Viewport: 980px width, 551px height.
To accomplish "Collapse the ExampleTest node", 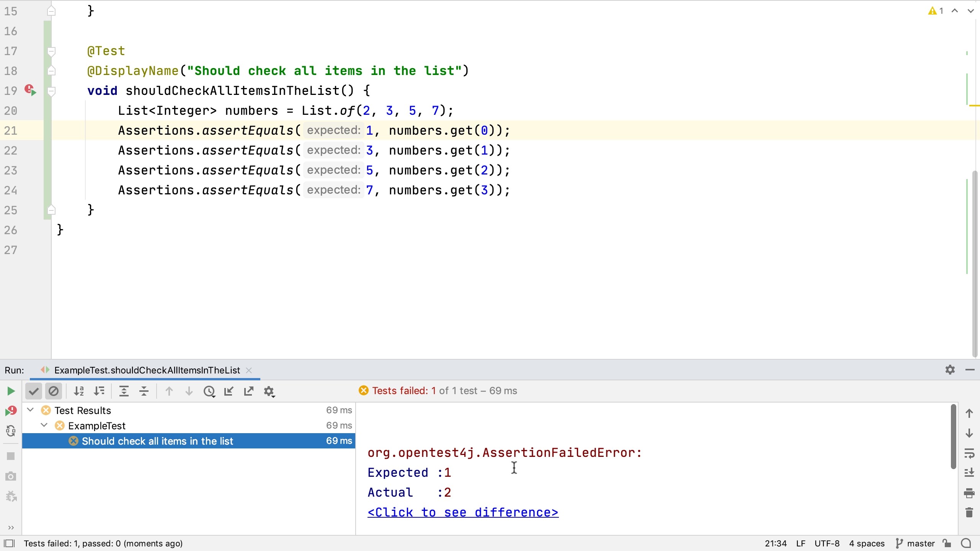I will tap(43, 425).
